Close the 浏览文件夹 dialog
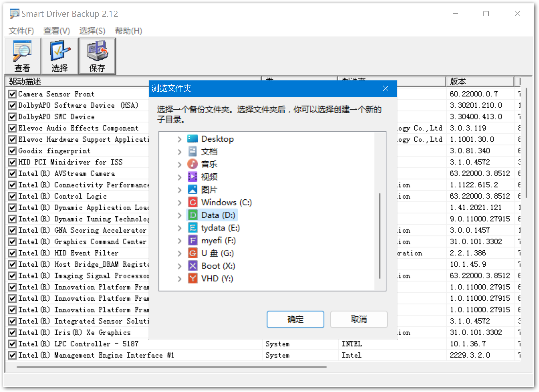 385,88
